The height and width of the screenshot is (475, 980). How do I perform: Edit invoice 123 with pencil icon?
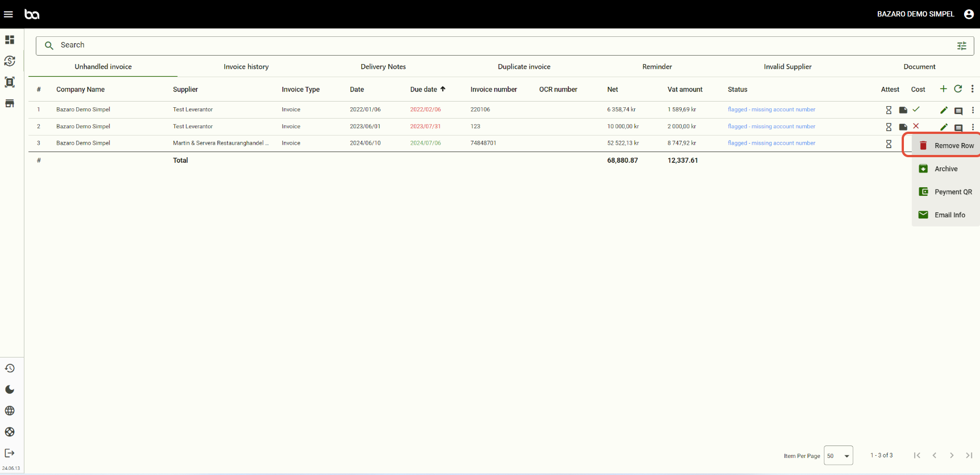[944, 127]
